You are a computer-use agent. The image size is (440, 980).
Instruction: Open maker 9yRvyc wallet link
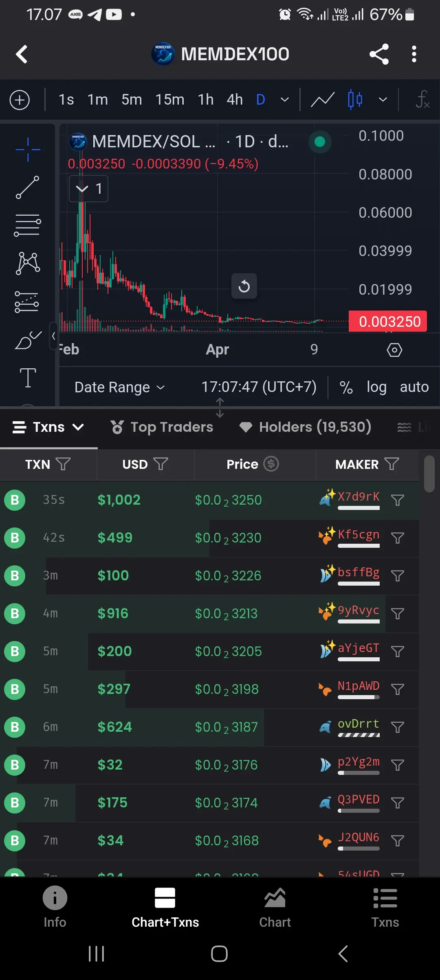coord(359,610)
